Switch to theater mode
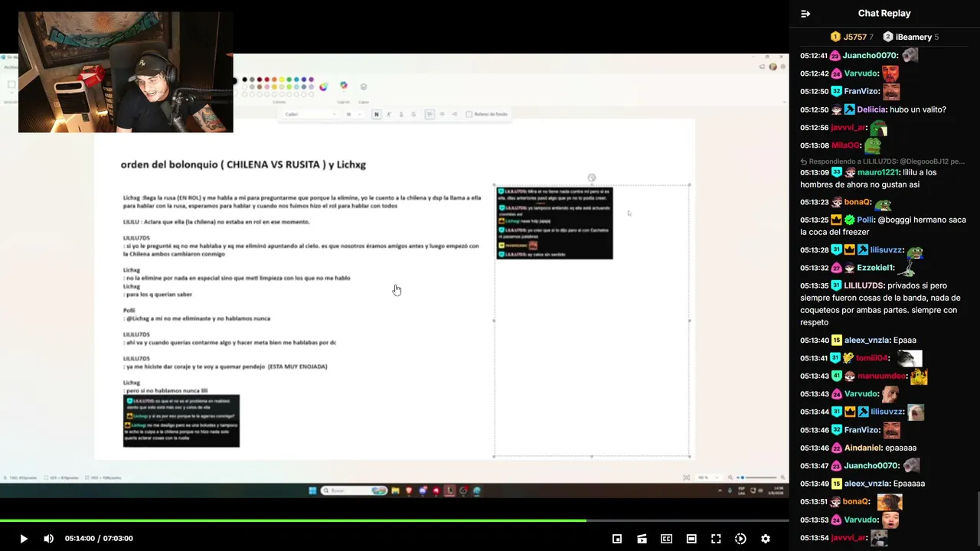This screenshot has height=551, width=980. 691,539
